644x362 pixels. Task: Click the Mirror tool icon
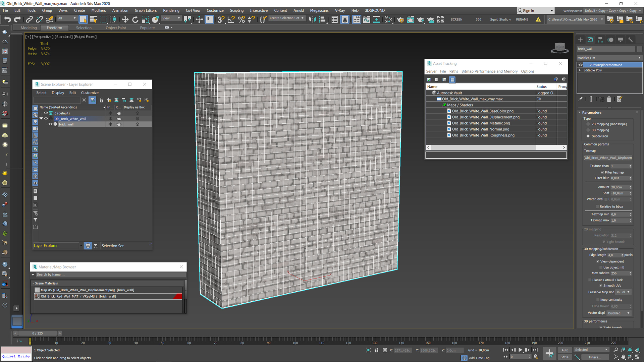[x=312, y=19]
